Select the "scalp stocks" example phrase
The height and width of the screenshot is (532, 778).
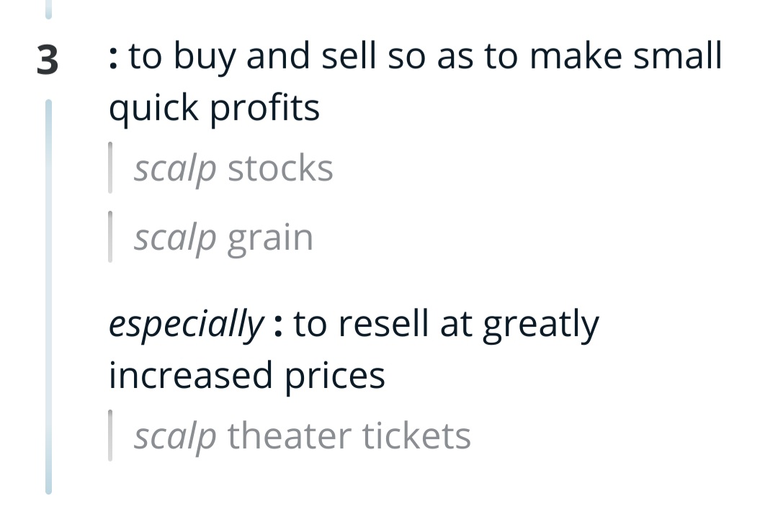point(233,169)
